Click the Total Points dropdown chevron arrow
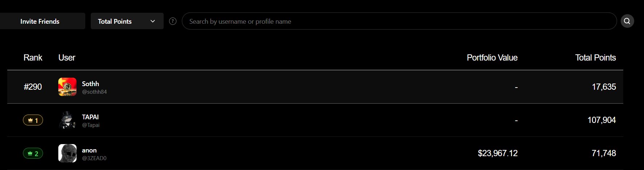Viewport: 644px width, 170px height. click(153, 21)
